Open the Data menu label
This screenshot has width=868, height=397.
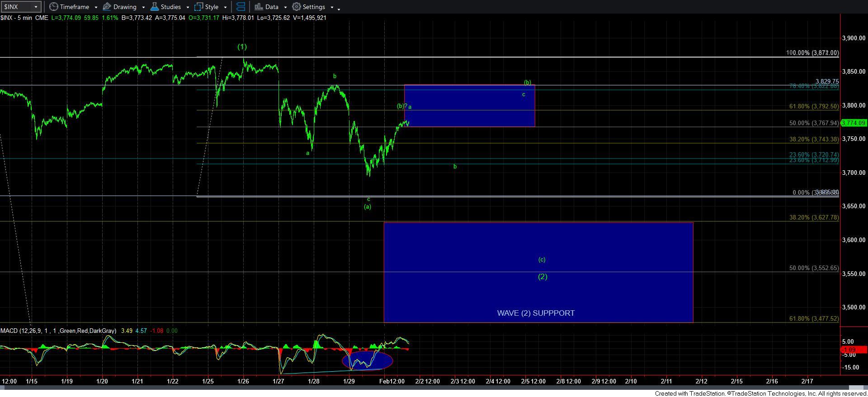tap(272, 7)
